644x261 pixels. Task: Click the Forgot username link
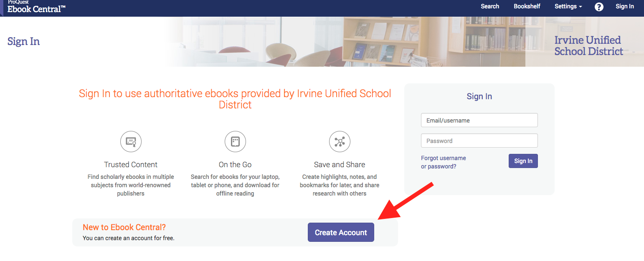click(x=444, y=158)
